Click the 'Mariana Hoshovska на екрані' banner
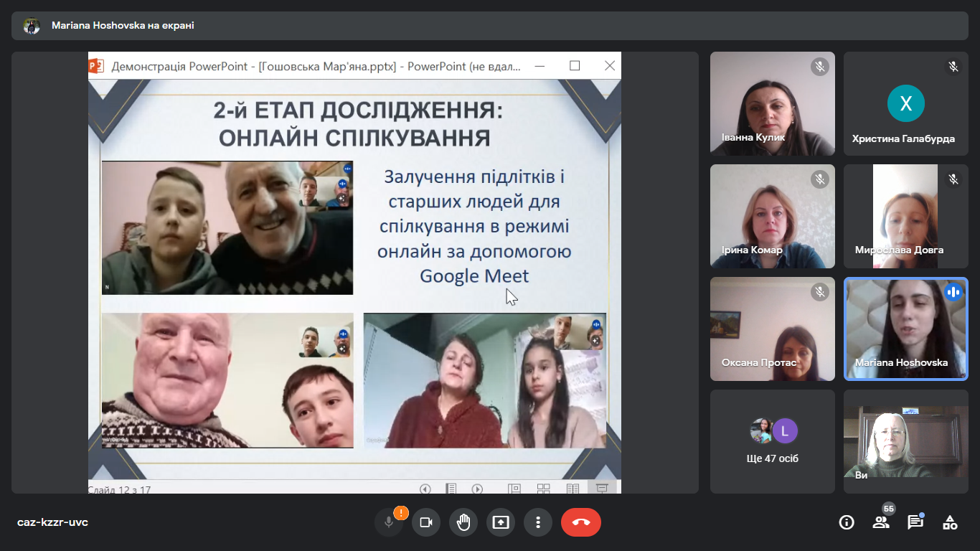980x551 pixels. click(x=123, y=26)
